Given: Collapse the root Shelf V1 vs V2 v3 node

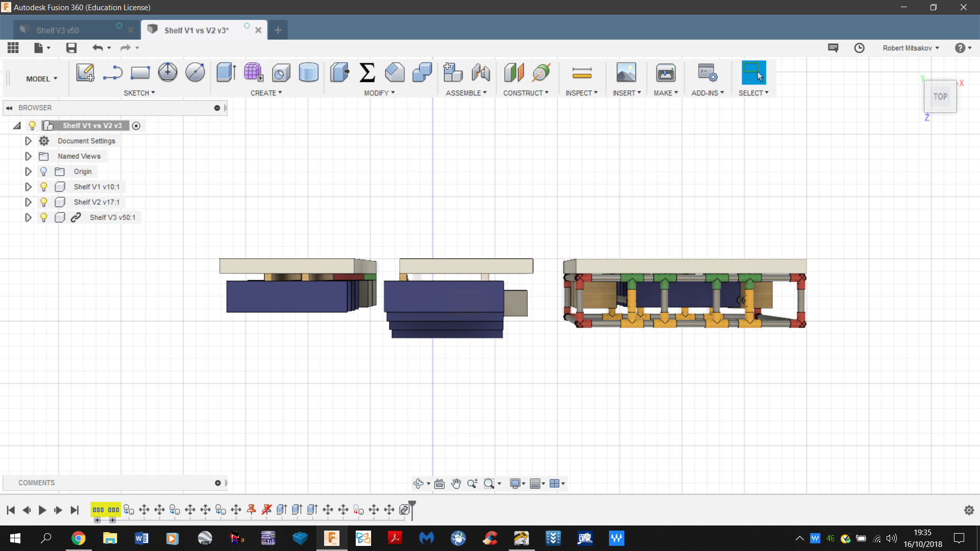Looking at the screenshot, I should 17,126.
